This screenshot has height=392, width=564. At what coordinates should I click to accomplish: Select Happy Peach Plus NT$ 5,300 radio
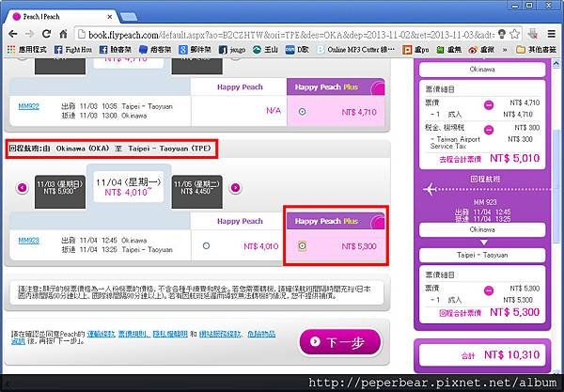coord(303,246)
